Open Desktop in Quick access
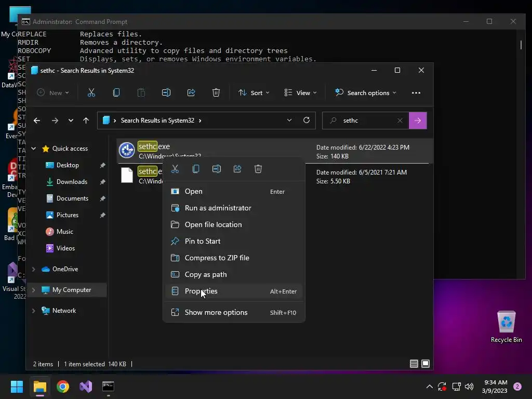The width and height of the screenshot is (532, 399). [x=68, y=165]
